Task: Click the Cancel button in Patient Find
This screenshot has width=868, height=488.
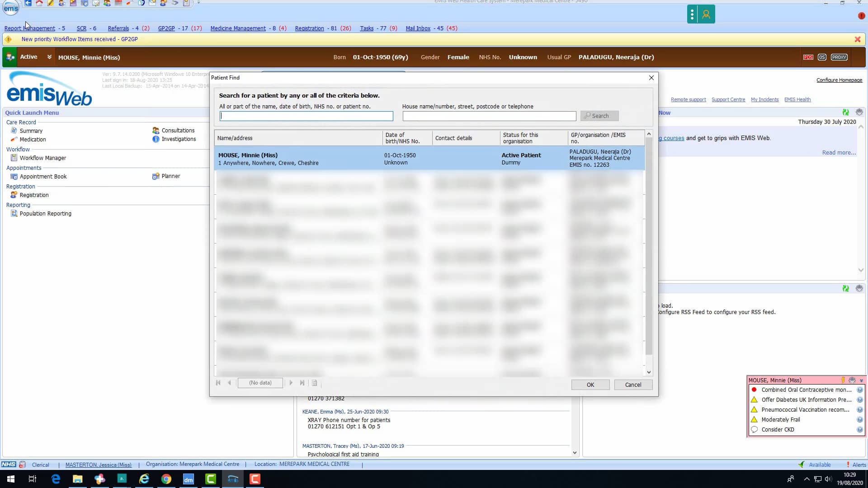Action: 633,385
